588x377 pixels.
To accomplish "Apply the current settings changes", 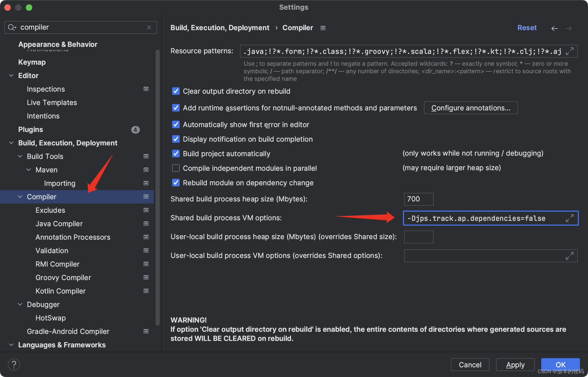I will (x=515, y=364).
